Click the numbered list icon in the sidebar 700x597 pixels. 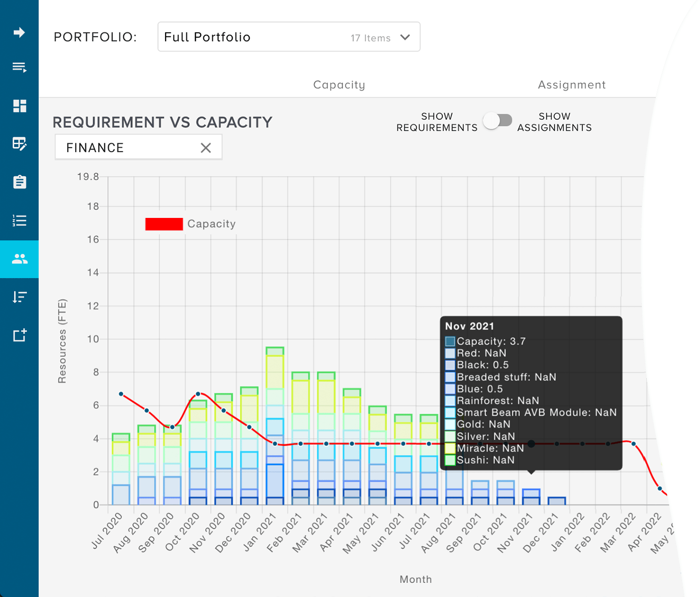19,220
